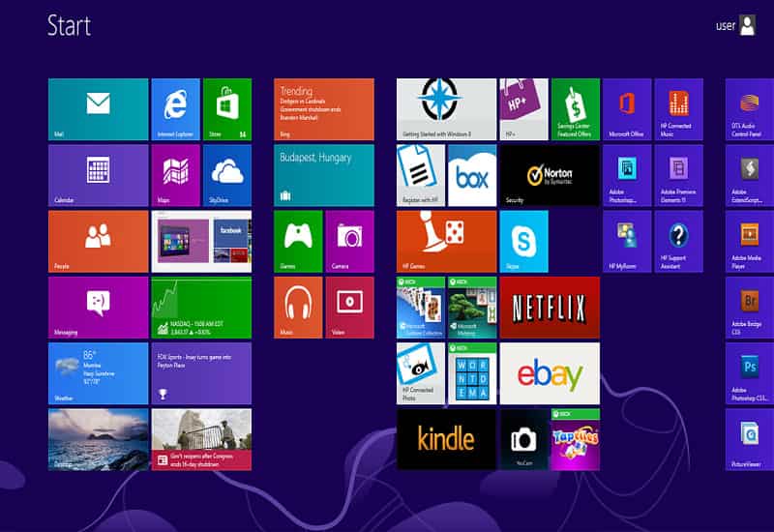Open Adobe Media Player tile

pos(750,241)
